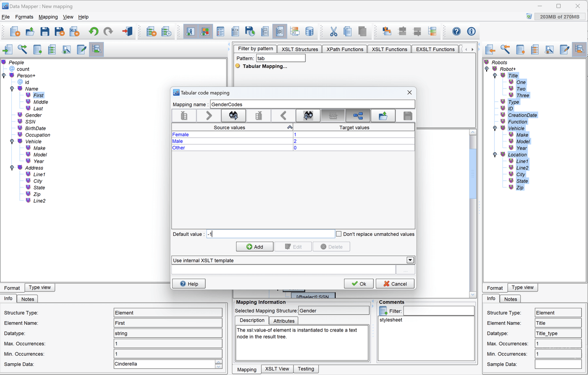588x375 pixels.
Task: Toggle the highlighted @ document toolbar button
Action: tap(280, 31)
